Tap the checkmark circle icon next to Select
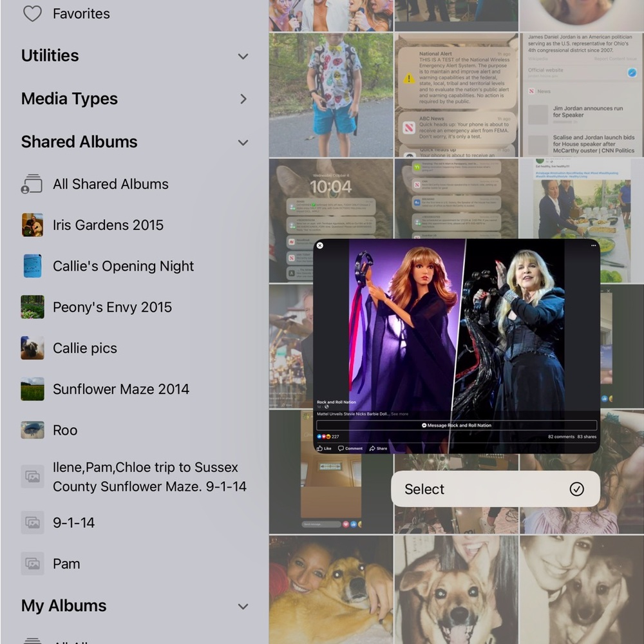Screen dimensions: 644x644 tap(576, 489)
